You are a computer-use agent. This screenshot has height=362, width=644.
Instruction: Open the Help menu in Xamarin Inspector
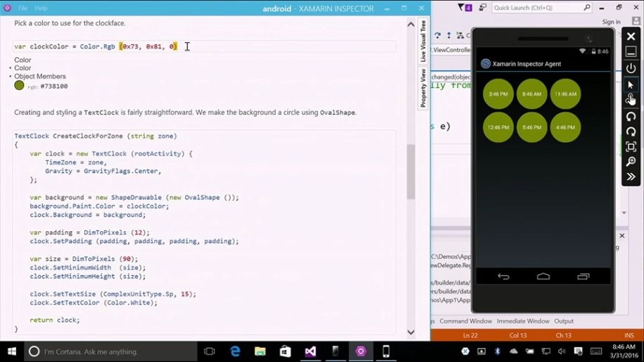tap(41, 8)
